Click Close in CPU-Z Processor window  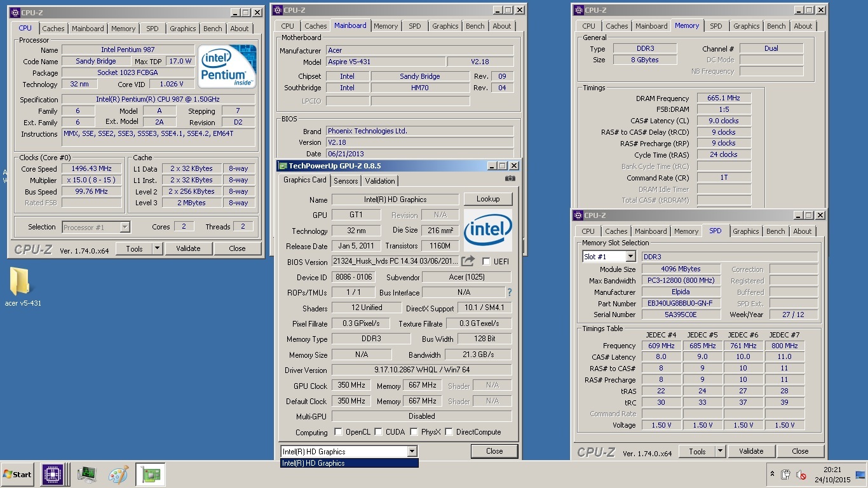coord(237,249)
